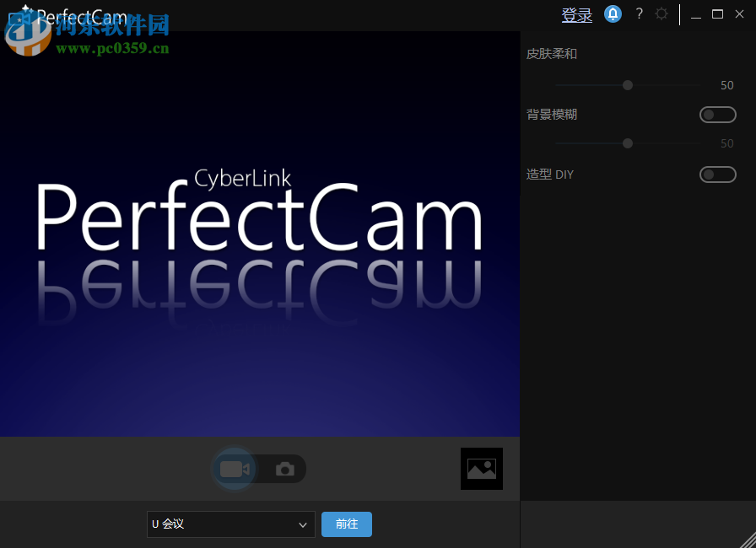Open the U 会议 application dropdown
This screenshot has width=756, height=548.
(x=230, y=524)
